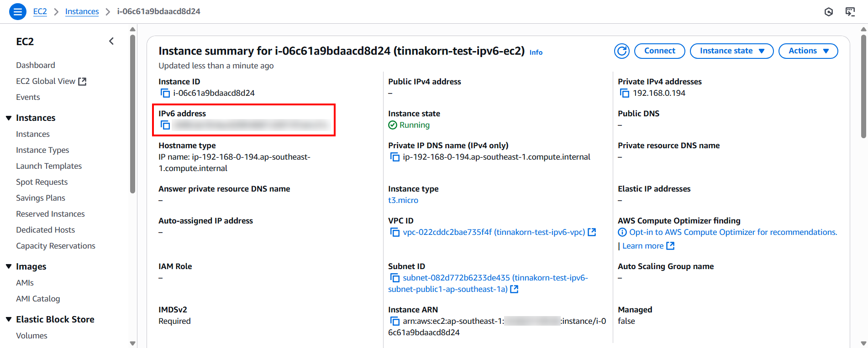The width and height of the screenshot is (868, 348).
Task: Copy the Subnet ID to clipboard
Action: point(395,277)
